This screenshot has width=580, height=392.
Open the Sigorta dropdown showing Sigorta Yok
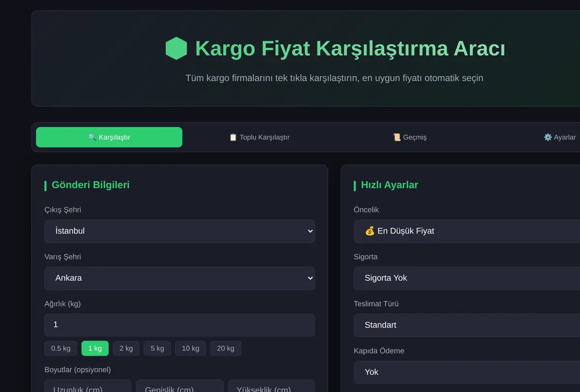point(467,278)
